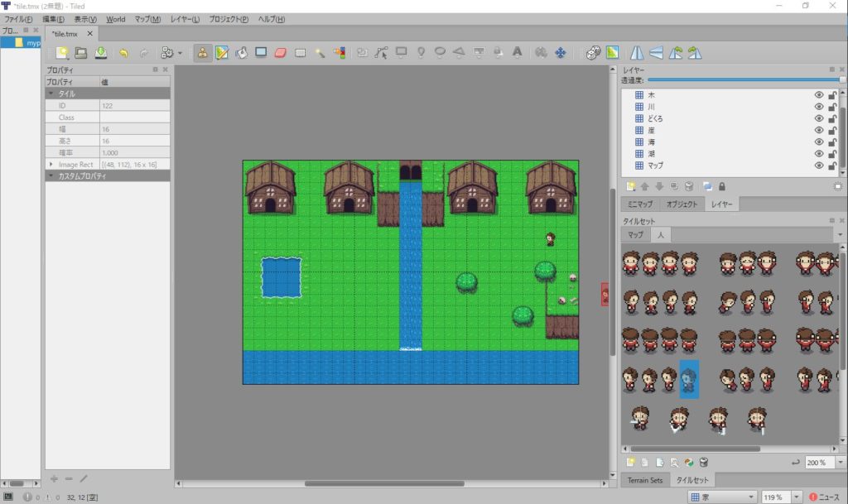This screenshot has width=848, height=504.
Task: Click the new layer icon in Layers panel
Action: (x=631, y=186)
